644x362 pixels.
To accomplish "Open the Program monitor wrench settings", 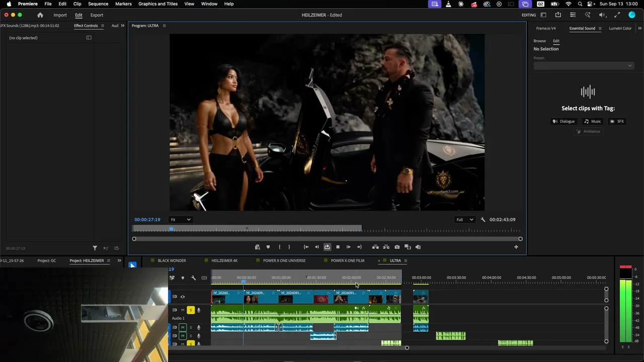I will tap(483, 220).
